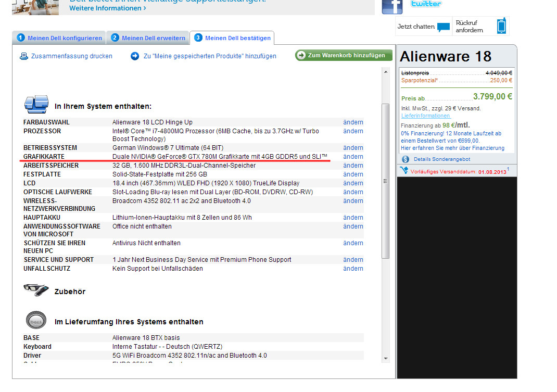Click Interne Tastatur Deutsch (QWERTZ) text
Image resolution: width=557 pixels, height=392 pixels.
pyautogui.click(x=167, y=347)
